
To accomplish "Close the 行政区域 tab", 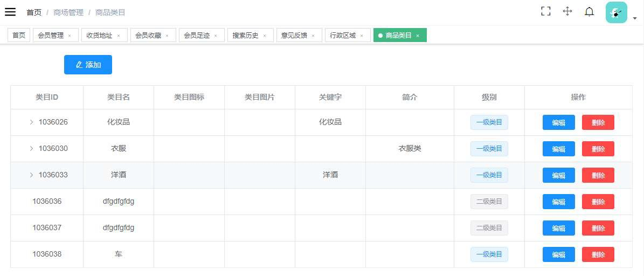I will click(x=362, y=36).
